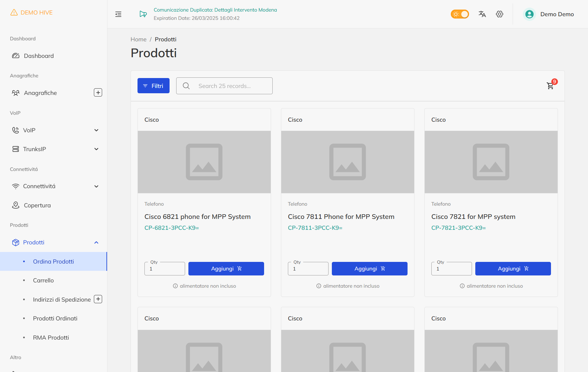Click the Demo Demo user avatar

click(x=529, y=14)
